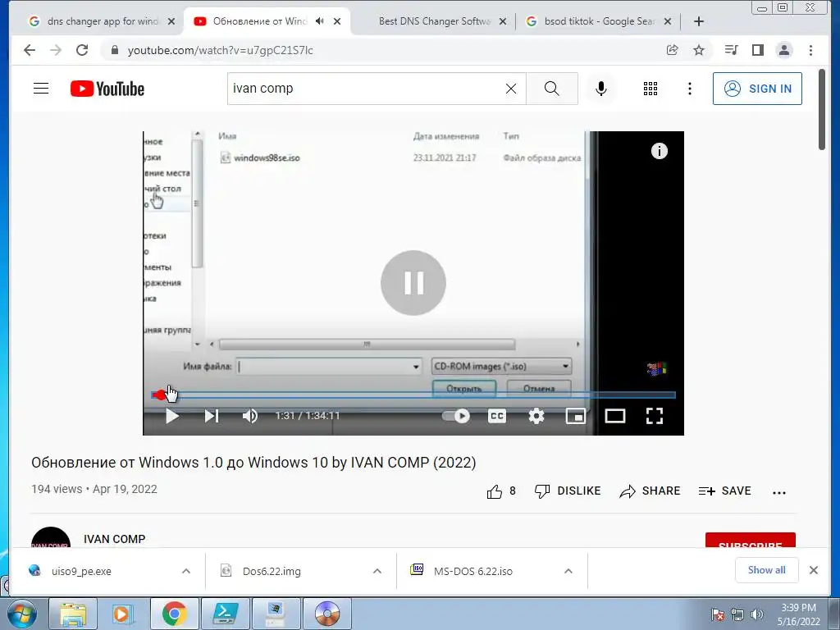Open video settings gear
This screenshot has width=840, height=630.
click(x=536, y=416)
